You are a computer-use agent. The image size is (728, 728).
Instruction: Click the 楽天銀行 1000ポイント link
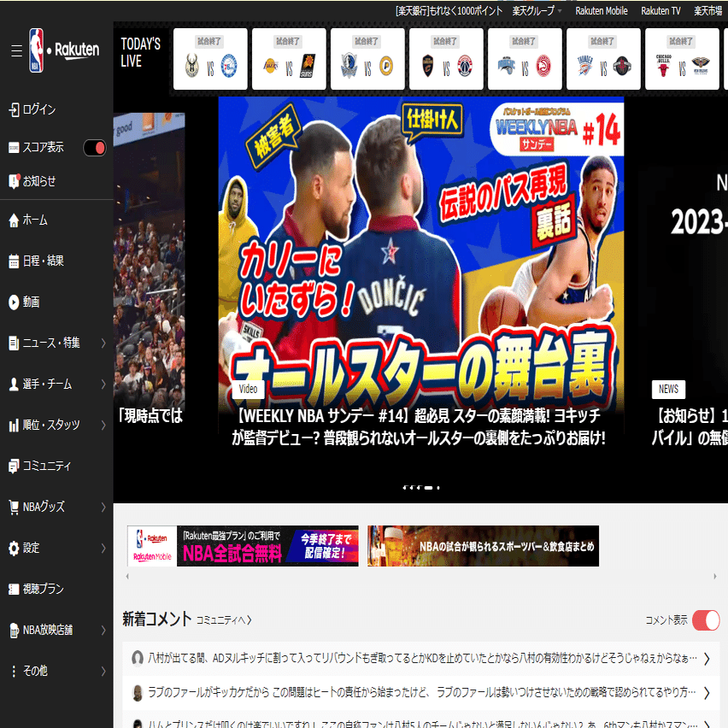click(x=449, y=10)
